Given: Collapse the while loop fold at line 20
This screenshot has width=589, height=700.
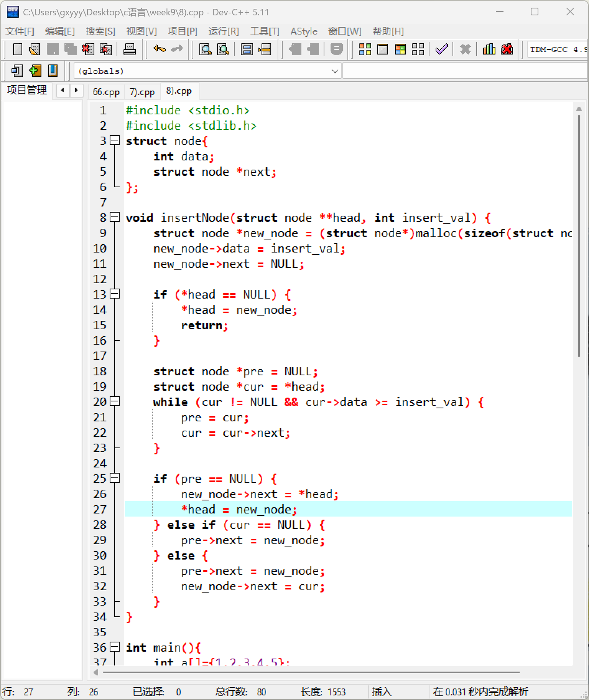Looking at the screenshot, I should [115, 401].
